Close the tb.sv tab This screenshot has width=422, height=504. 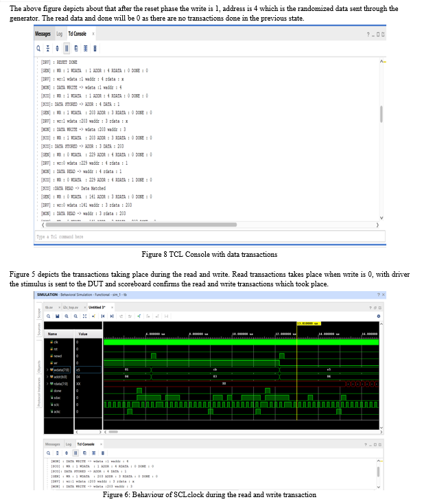click(x=60, y=308)
